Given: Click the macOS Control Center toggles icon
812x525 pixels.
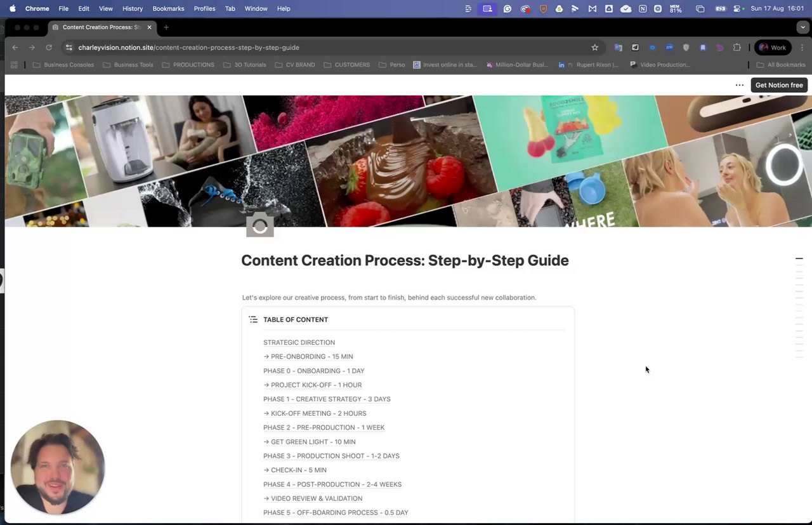Looking at the screenshot, I should point(737,9).
